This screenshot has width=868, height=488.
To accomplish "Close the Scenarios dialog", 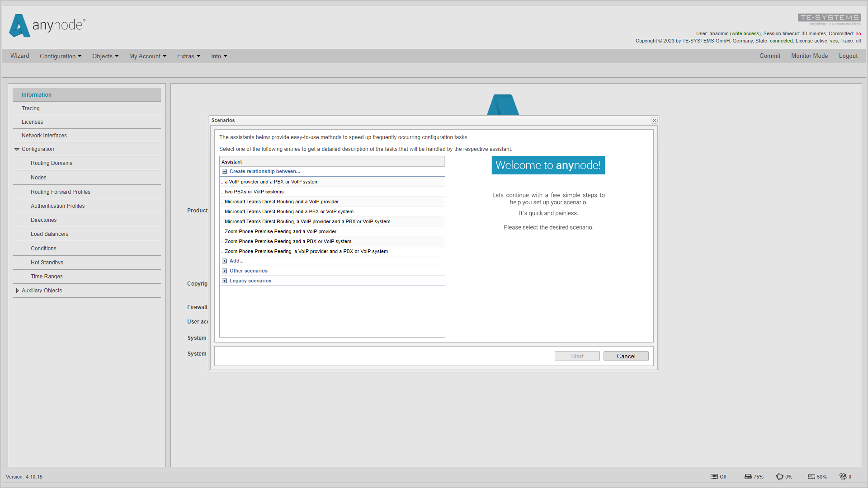I will pyautogui.click(x=654, y=120).
